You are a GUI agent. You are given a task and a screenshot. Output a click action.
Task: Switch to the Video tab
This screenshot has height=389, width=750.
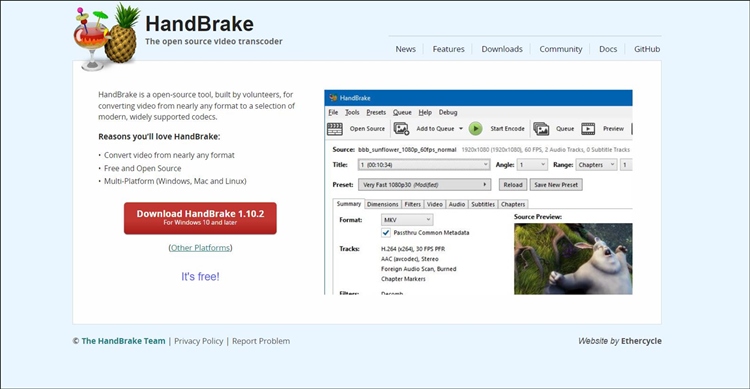(x=435, y=204)
